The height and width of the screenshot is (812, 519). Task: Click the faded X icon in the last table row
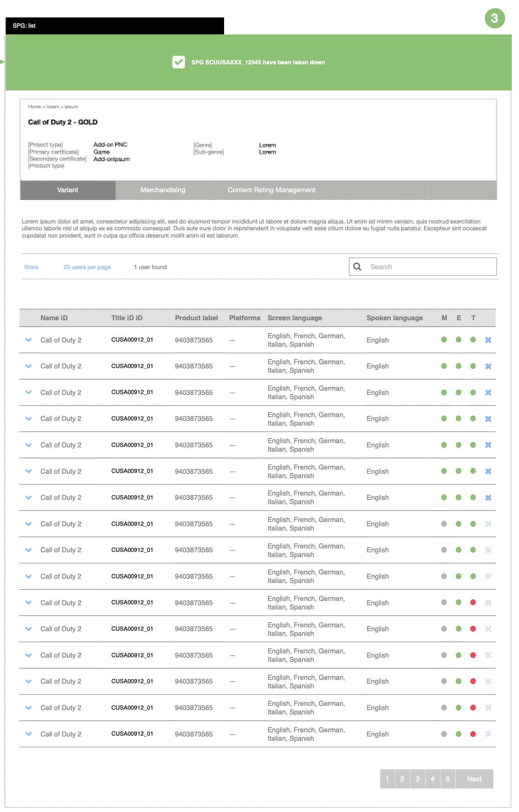tap(488, 734)
